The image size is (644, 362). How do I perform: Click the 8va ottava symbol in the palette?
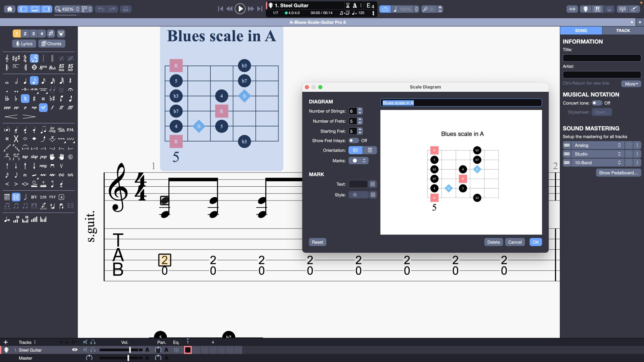(x=43, y=67)
